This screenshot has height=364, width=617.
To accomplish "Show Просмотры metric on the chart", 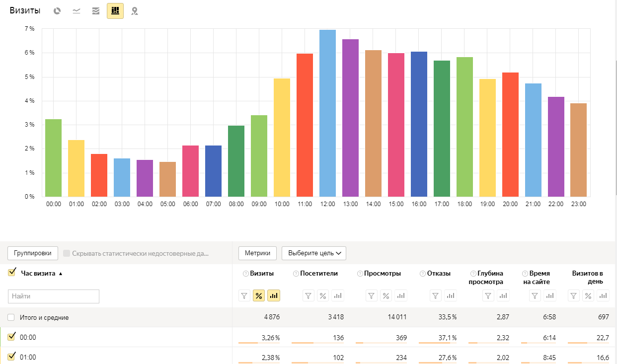I will click(x=400, y=296).
